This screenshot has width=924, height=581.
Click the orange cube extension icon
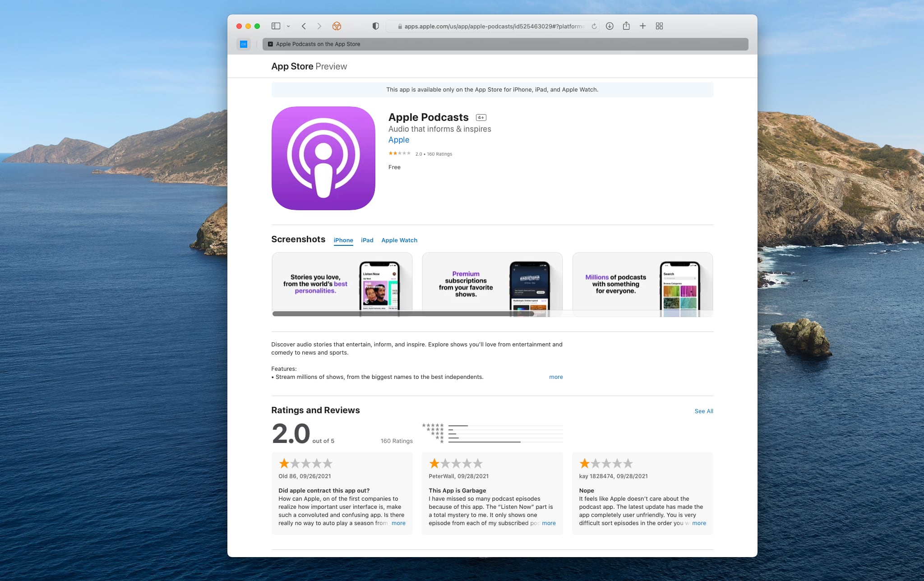coord(337,26)
